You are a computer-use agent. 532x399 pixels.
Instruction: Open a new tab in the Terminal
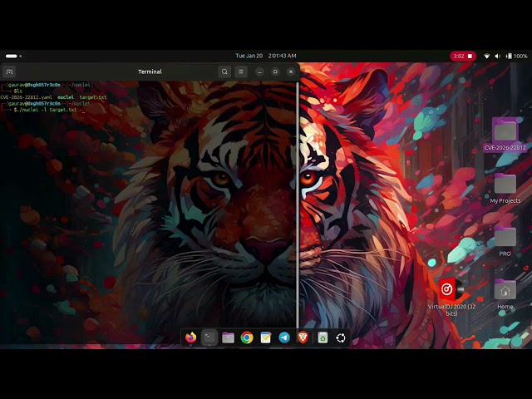[x=9, y=72]
